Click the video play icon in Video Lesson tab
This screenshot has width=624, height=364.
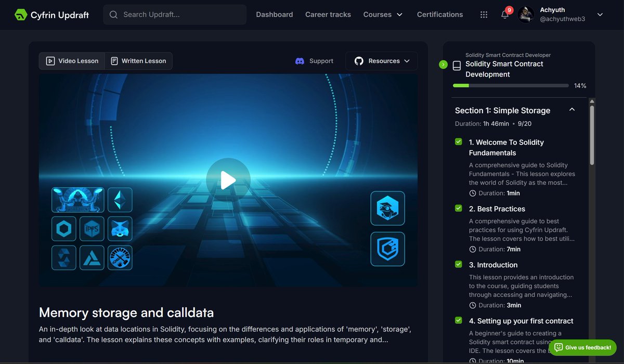50,61
